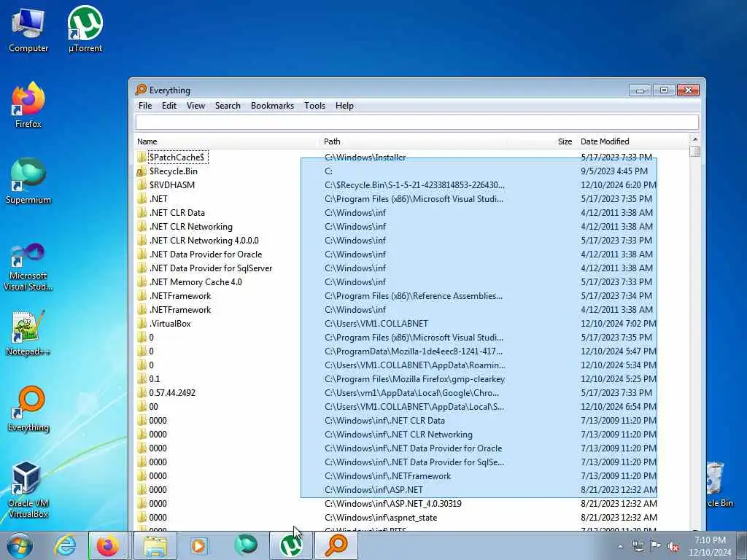Click path C:\Windows\inf\aspnet_state
This screenshot has width=747, height=560.
[381, 517]
